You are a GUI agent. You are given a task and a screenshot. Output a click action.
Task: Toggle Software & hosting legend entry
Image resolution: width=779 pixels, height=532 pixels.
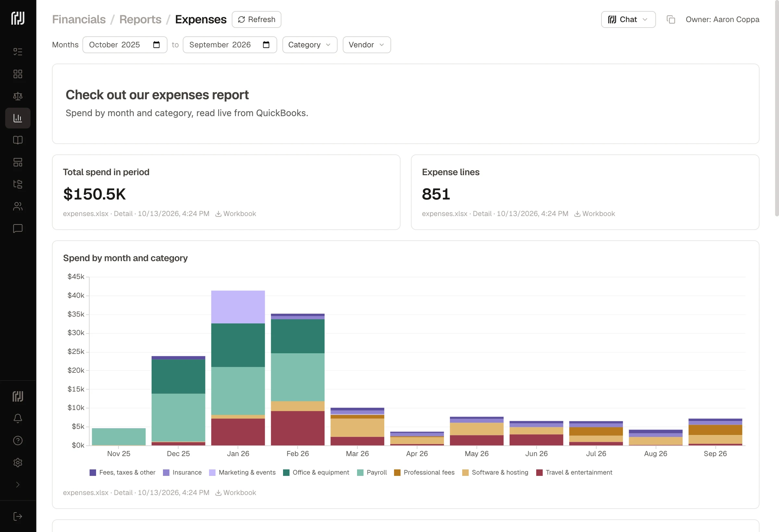(495, 472)
